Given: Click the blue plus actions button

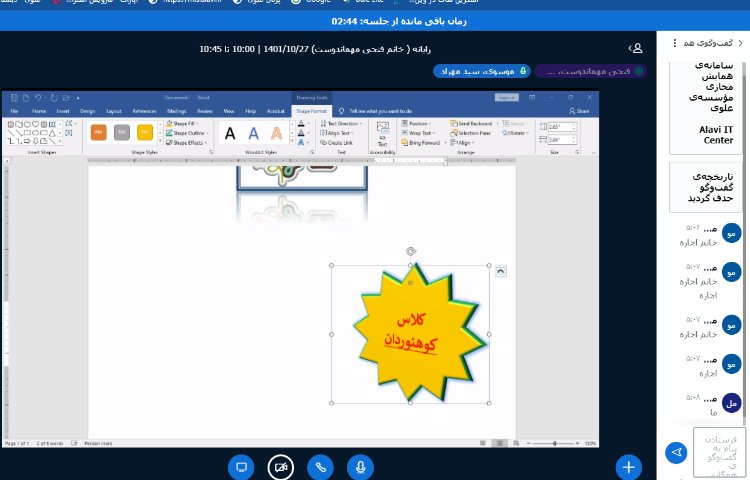Looking at the screenshot, I should (629, 467).
